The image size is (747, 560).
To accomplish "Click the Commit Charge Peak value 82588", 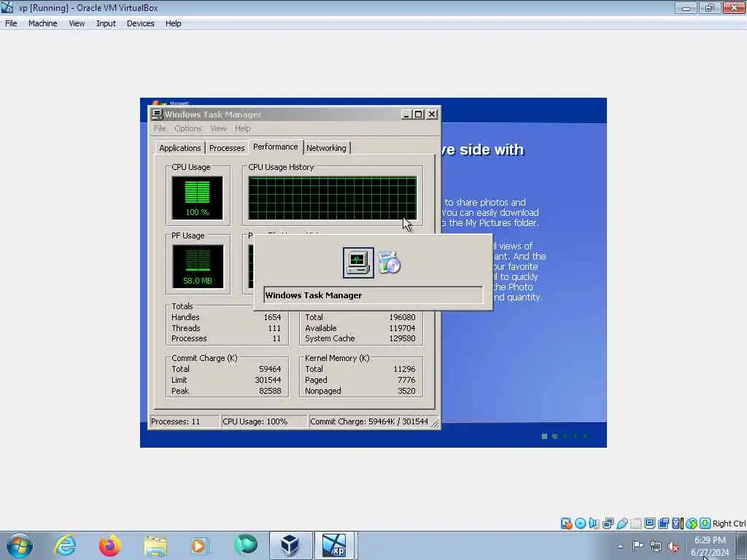I will pyautogui.click(x=270, y=391).
